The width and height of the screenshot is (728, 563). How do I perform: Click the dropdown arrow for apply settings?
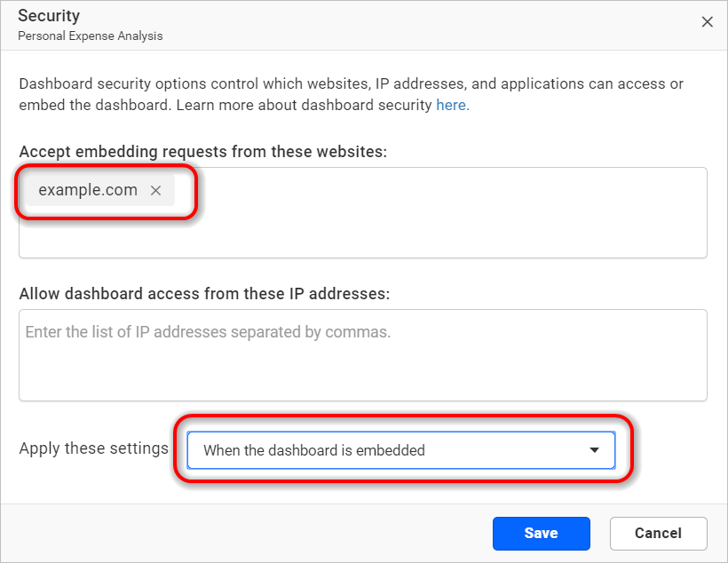click(595, 450)
